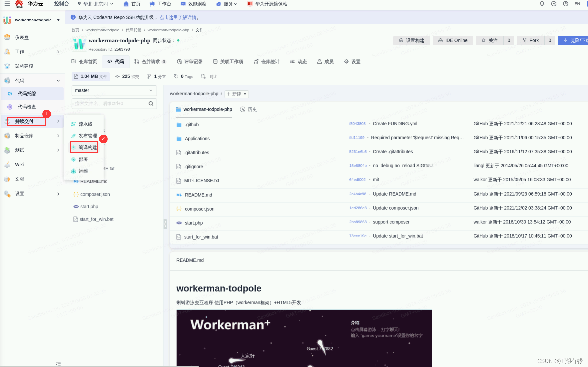Viewport: 588px width, 367px height.
Task: Switch to the 评审记录 tab
Action: 190,62
